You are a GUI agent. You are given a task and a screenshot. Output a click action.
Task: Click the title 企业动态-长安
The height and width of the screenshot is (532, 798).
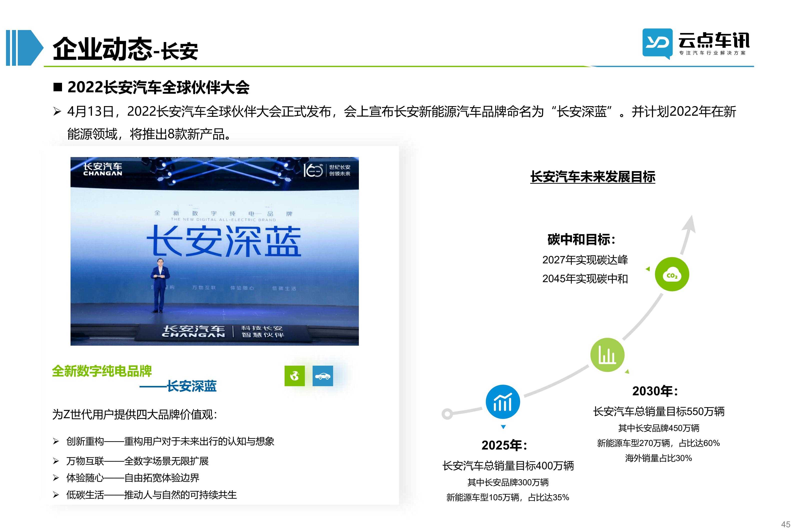click(125, 49)
